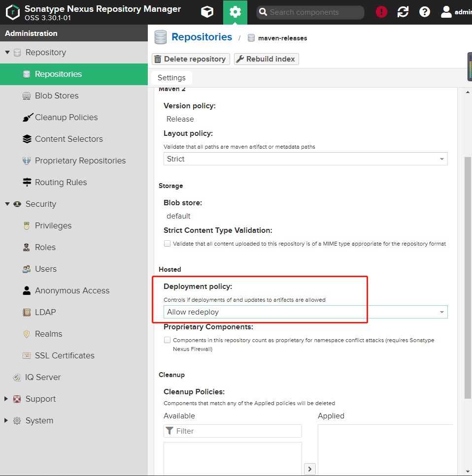The height and width of the screenshot is (476, 472).
Task: Collapse the Repository tree section
Action: [7, 52]
